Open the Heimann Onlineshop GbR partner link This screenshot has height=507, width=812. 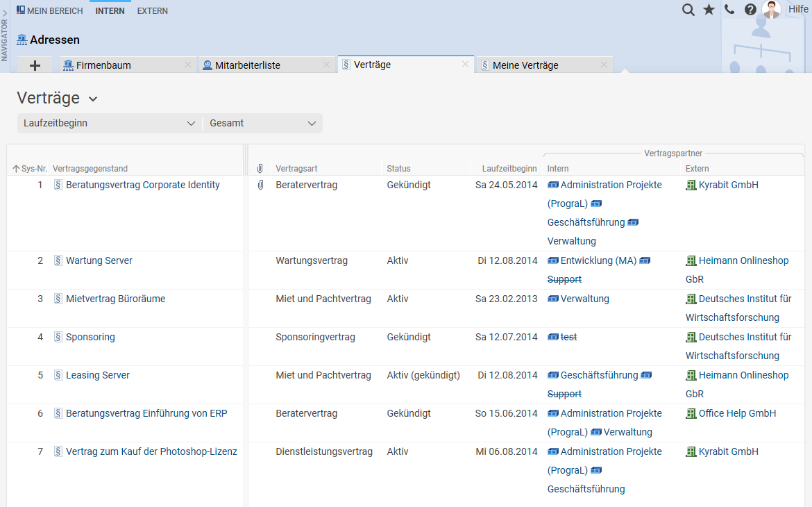click(743, 260)
